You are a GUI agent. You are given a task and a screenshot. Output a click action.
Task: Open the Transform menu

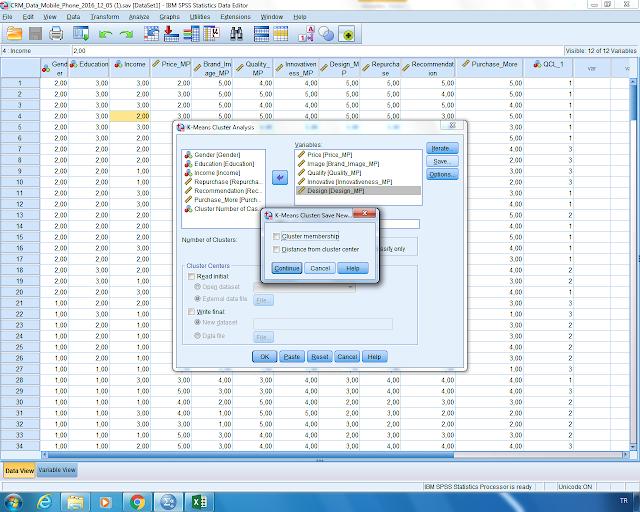103,18
